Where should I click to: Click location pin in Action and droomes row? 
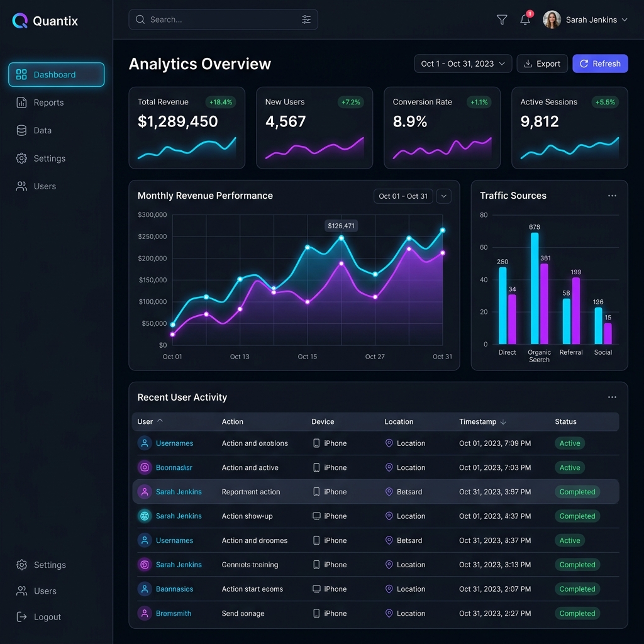coord(389,540)
